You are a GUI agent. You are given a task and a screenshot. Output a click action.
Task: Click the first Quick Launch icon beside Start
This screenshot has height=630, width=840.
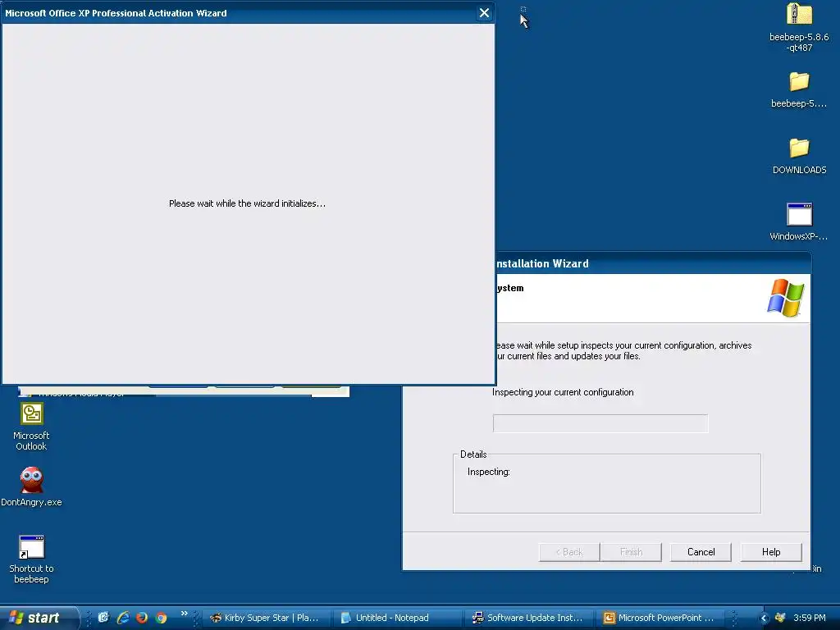click(x=103, y=618)
